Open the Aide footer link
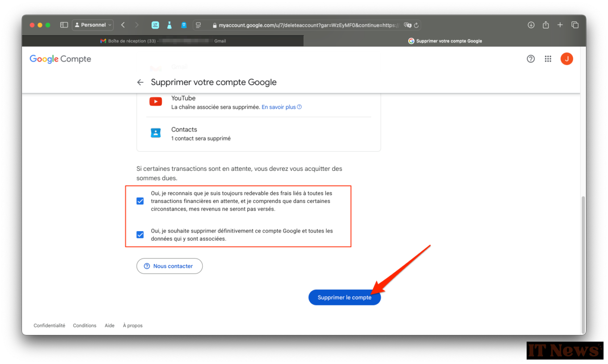Image resolution: width=608 pixels, height=364 pixels. 110,326
